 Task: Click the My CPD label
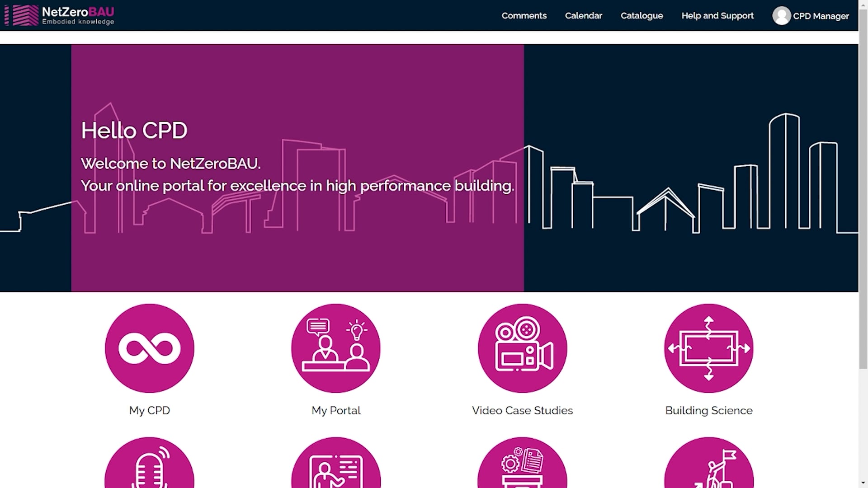(150, 410)
